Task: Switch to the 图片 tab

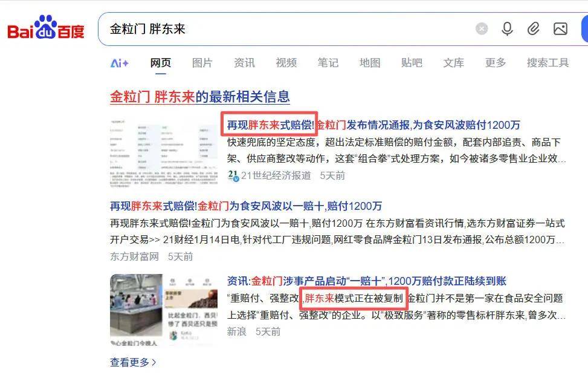Action: pyautogui.click(x=202, y=63)
